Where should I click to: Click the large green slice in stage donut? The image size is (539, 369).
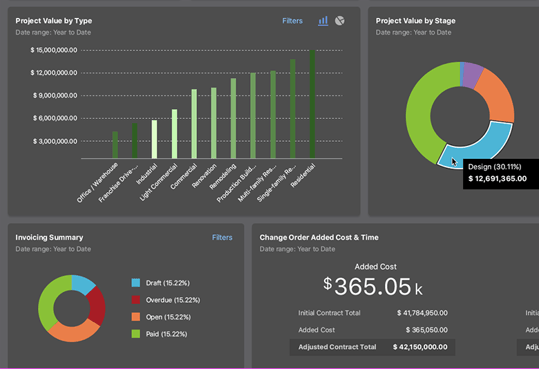click(x=418, y=110)
